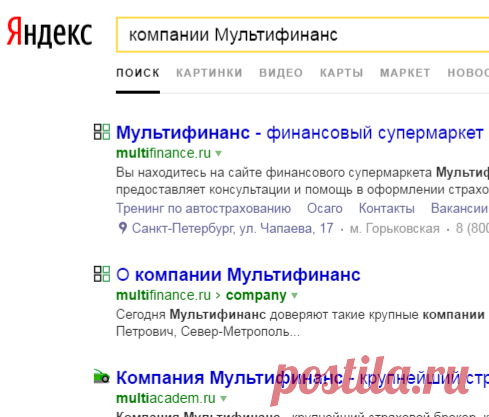Open the Карты tab
The height and width of the screenshot is (417, 489).
point(341,73)
